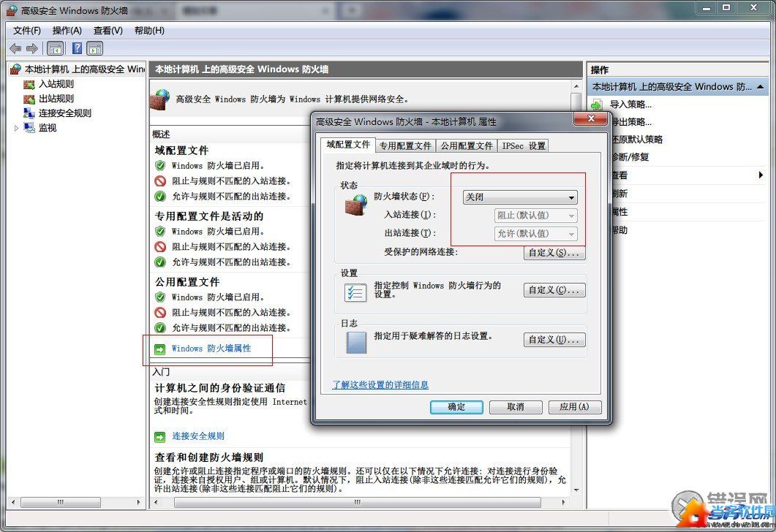Click the 连接安全规则 tree icon
The width and height of the screenshot is (776, 532).
(x=29, y=113)
